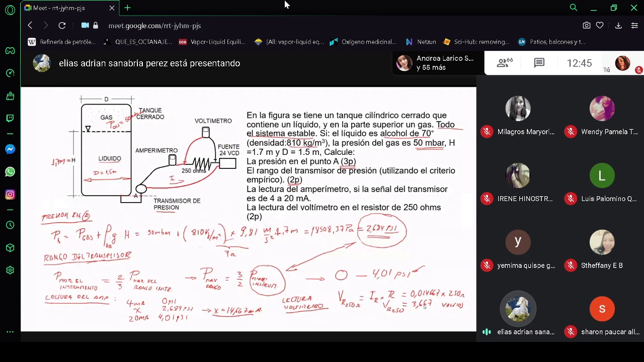Image resolution: width=644 pixels, height=362 pixels.
Task: Click the padlock site info icon
Action: [96, 25]
